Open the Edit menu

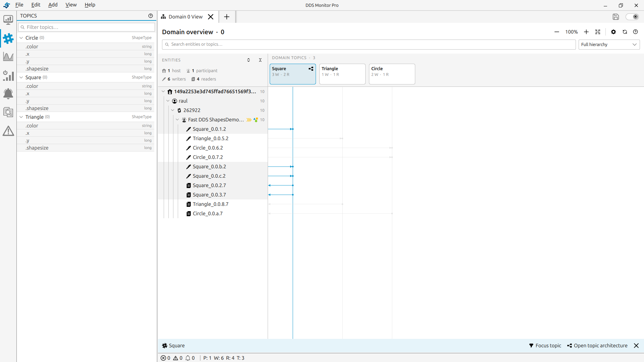tap(36, 5)
